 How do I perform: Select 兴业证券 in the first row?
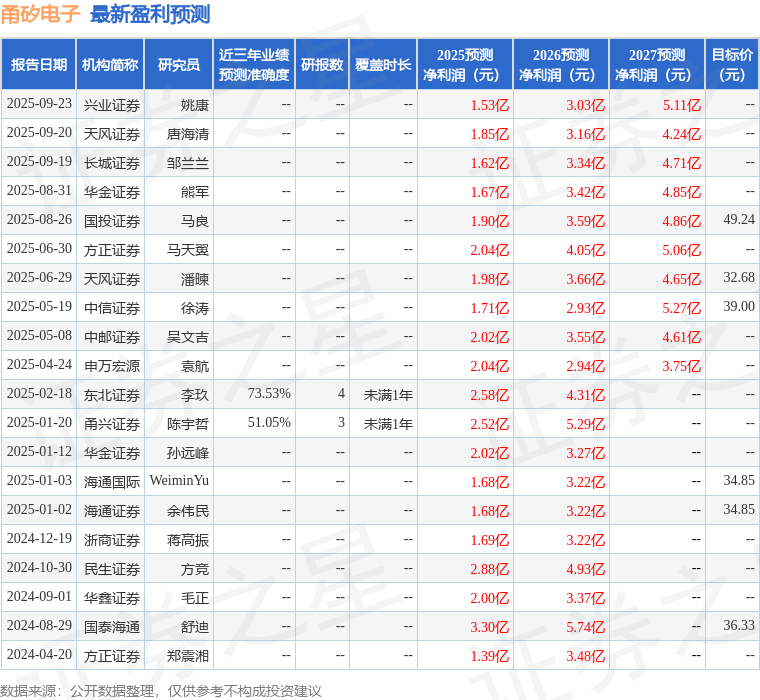[x=112, y=105]
